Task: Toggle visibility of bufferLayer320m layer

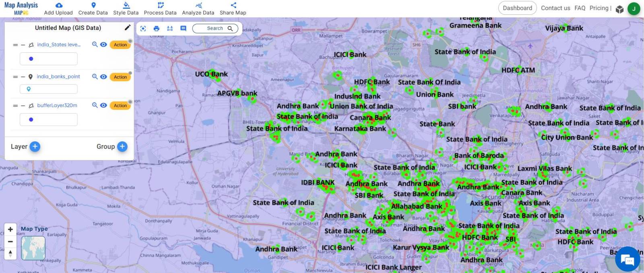Action: point(103,105)
